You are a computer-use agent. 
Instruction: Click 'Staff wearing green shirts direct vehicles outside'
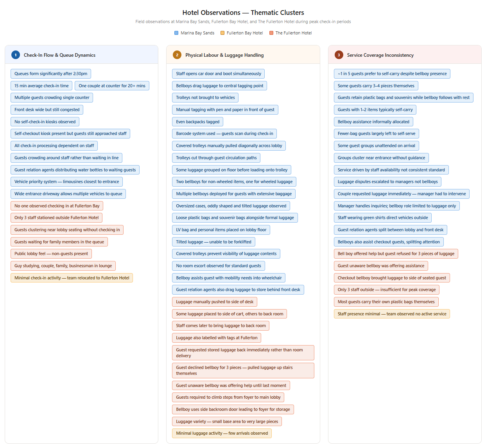click(382, 218)
